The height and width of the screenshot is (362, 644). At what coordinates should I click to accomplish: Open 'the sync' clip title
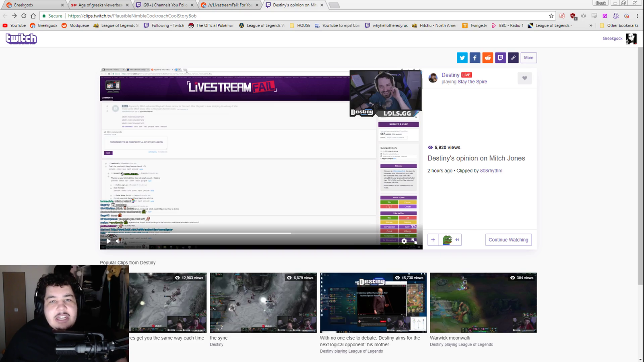pos(219,338)
